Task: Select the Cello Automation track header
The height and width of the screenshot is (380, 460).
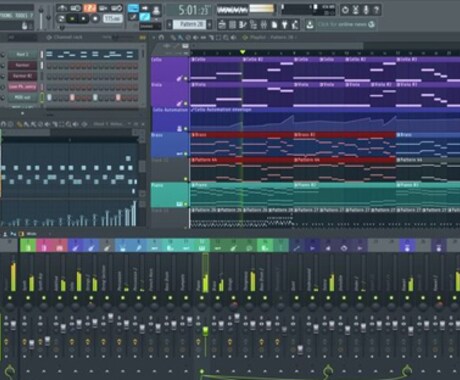Action: pyautogui.click(x=170, y=119)
